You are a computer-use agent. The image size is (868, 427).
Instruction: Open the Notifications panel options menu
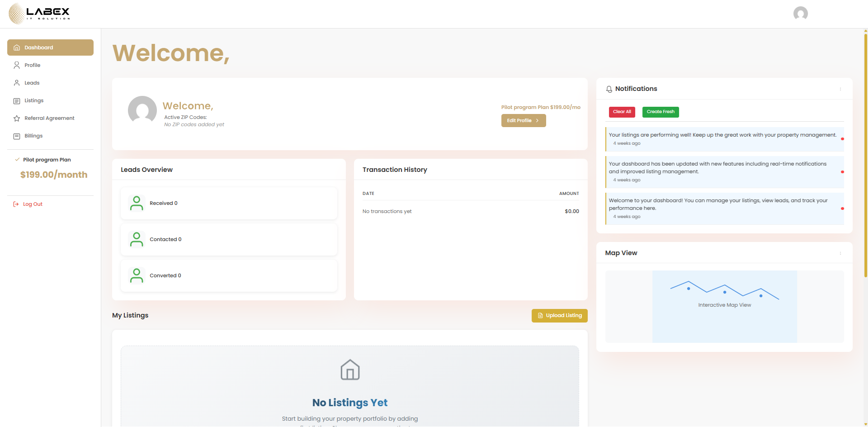(840, 89)
